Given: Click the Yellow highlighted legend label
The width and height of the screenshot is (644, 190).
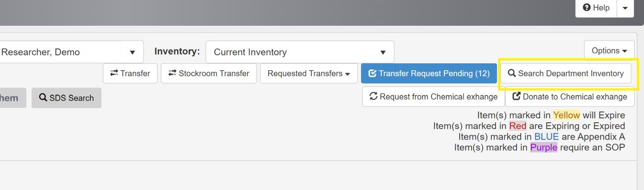Looking at the screenshot, I should (566, 115).
